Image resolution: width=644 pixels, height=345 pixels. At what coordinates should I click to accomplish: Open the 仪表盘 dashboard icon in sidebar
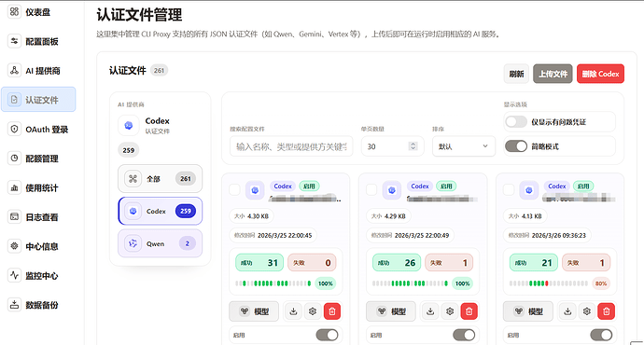pyautogui.click(x=14, y=12)
